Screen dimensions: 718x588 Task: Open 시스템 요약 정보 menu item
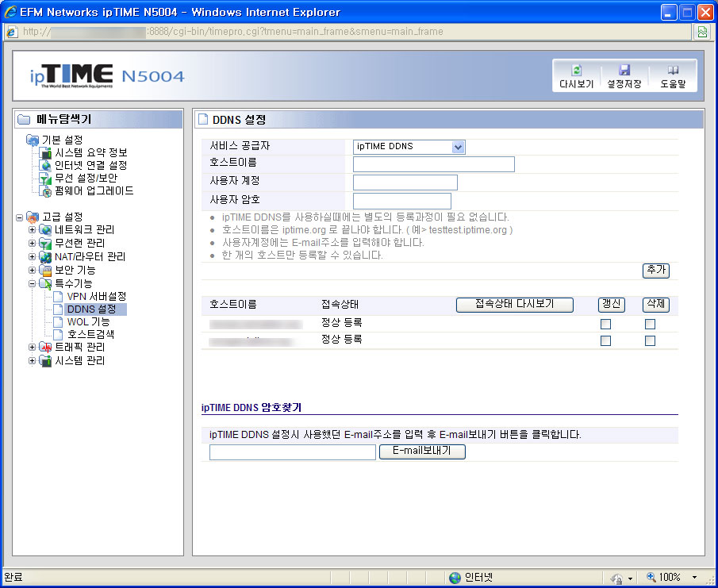(91, 152)
